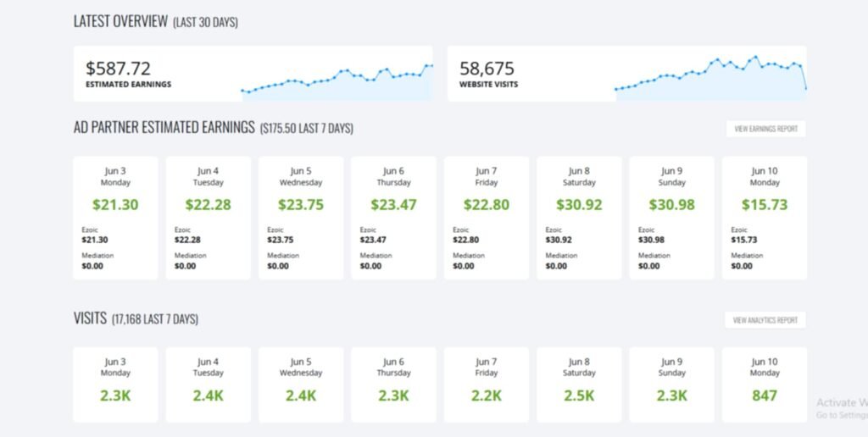
Task: Open the Jun 6 Thursday $23.47 earnings card
Action: click(x=393, y=217)
